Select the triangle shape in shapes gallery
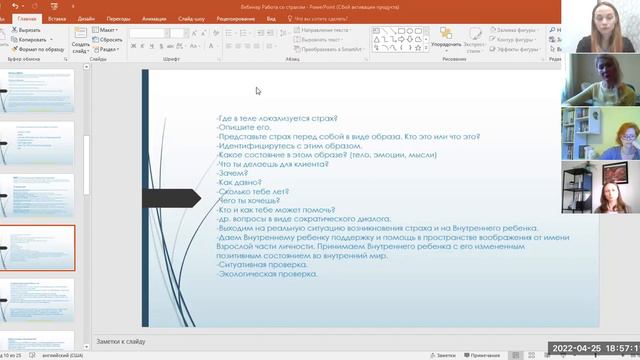The width and height of the screenshot is (640, 360). click(x=376, y=40)
